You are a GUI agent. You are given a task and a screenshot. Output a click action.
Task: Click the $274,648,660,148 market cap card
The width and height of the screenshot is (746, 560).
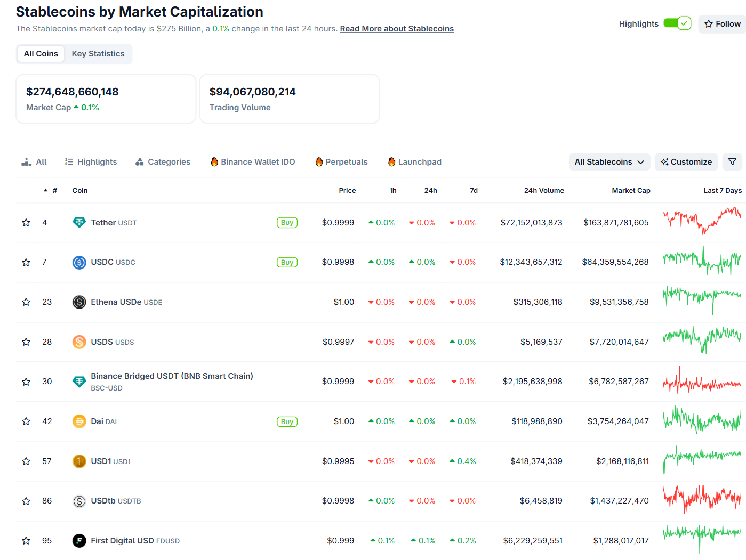click(106, 99)
